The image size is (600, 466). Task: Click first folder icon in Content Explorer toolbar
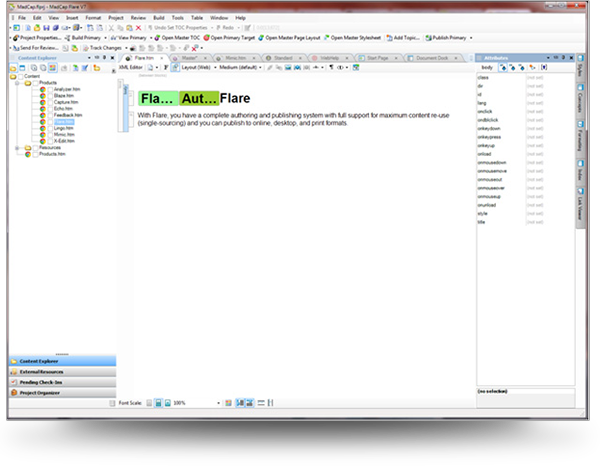pyautogui.click(x=13, y=68)
